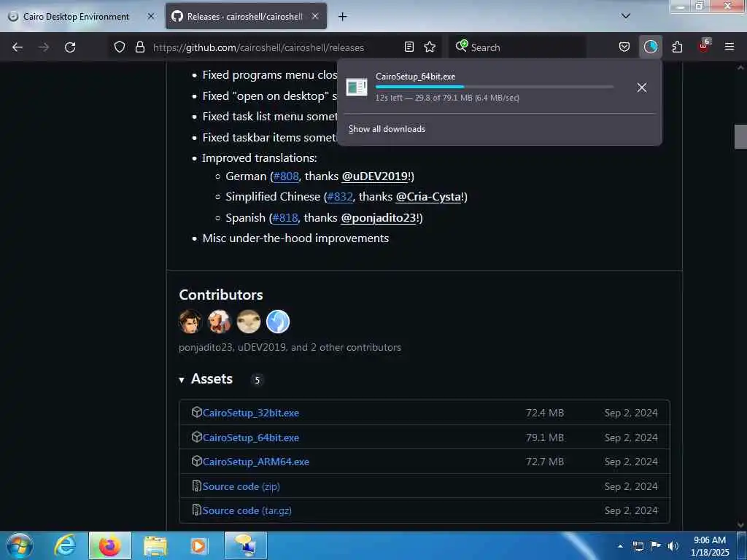
Task: Show hidden tray icons arrow
Action: (x=620, y=546)
